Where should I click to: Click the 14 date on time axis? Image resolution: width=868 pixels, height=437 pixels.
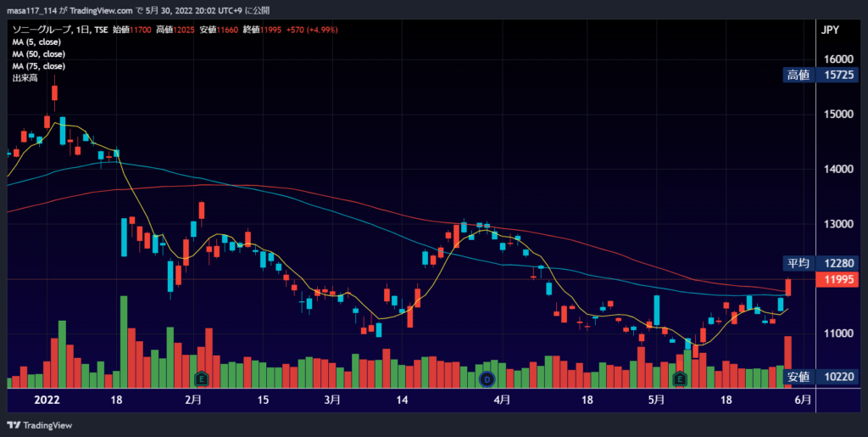(x=402, y=400)
